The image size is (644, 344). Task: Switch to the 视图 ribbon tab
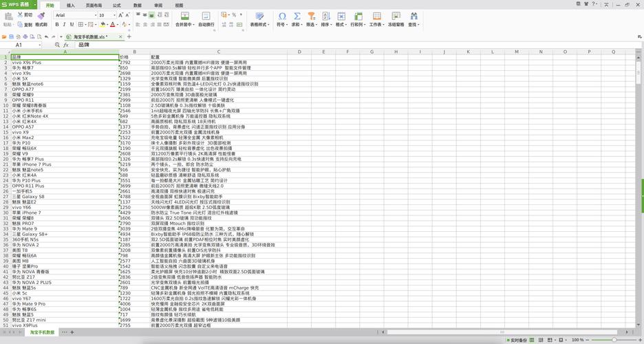click(x=179, y=6)
